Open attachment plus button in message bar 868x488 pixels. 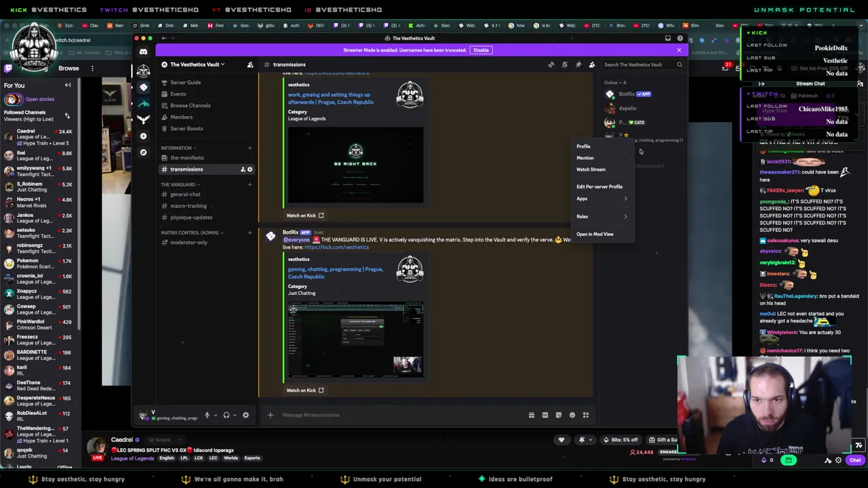click(x=270, y=415)
